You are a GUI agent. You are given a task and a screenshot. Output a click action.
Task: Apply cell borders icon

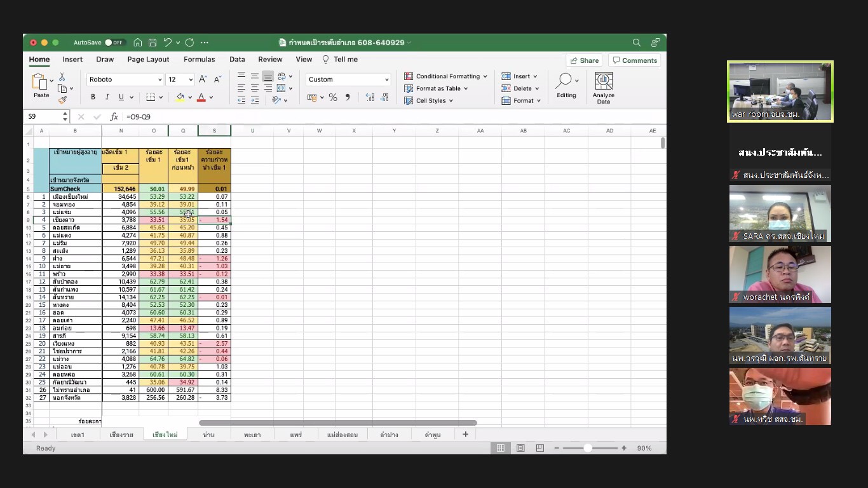(151, 97)
